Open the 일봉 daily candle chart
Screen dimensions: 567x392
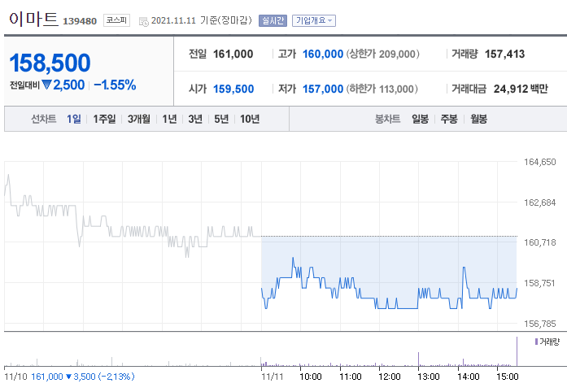point(421,119)
